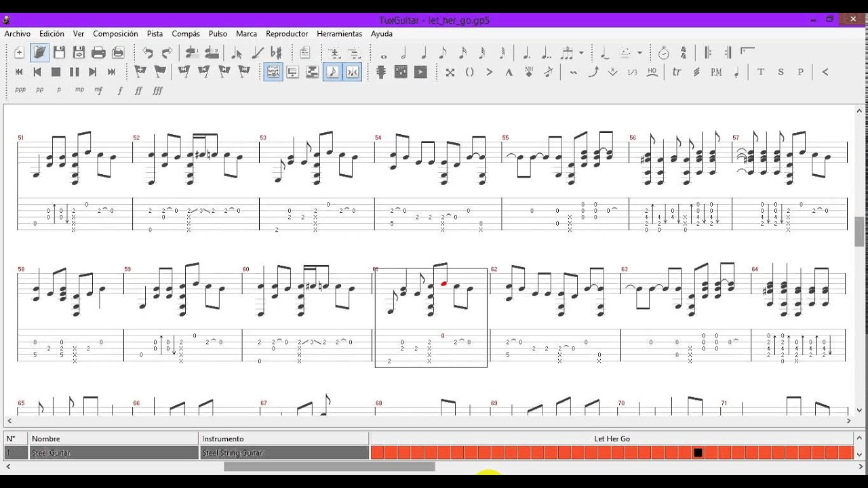This screenshot has height=488, width=868.
Task: Undo the last edit
Action: pyautogui.click(x=147, y=52)
